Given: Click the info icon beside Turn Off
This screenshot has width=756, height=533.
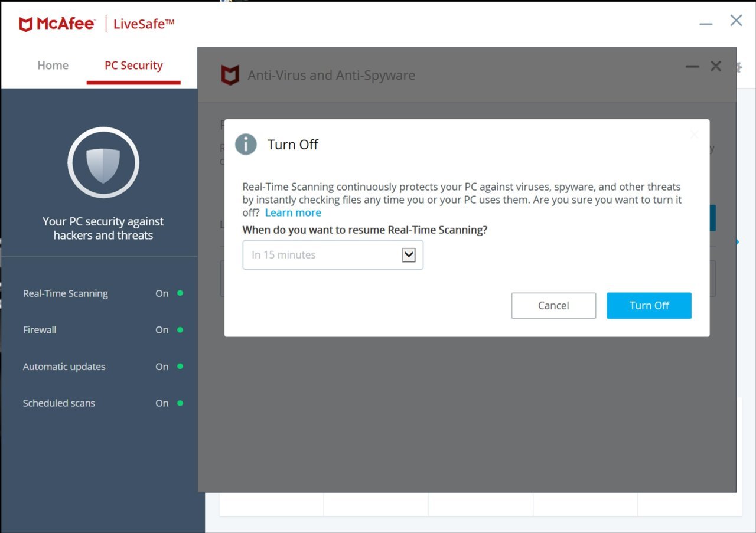Looking at the screenshot, I should click(246, 144).
